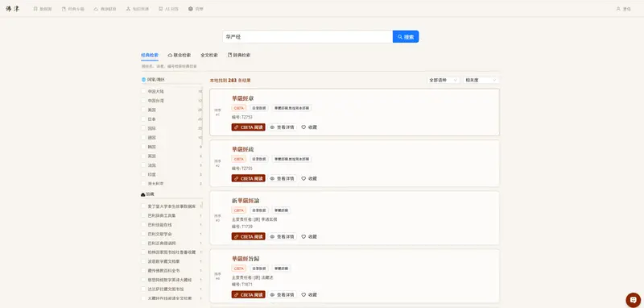Open the result title above T2755
Screen dimensions: 644x308
coord(243,149)
